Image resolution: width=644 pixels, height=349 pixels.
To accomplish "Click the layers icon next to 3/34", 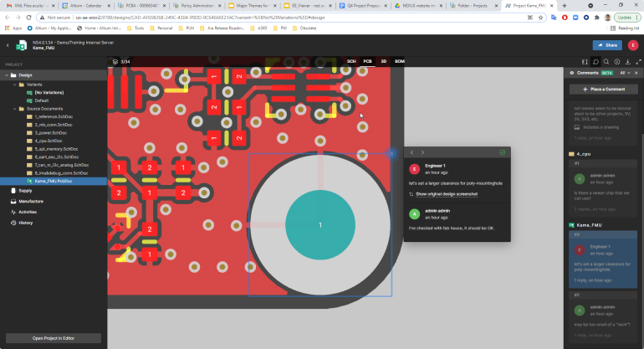I will pyautogui.click(x=116, y=61).
